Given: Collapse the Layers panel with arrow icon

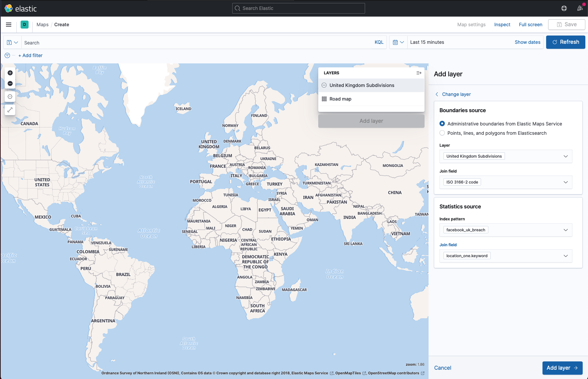Looking at the screenshot, I should [x=419, y=73].
